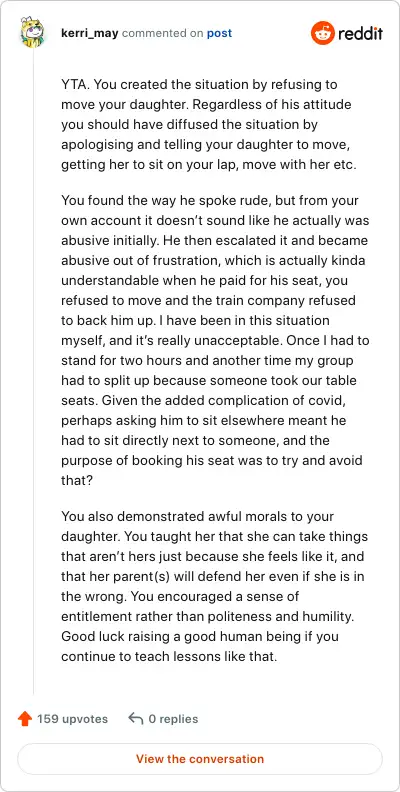This screenshot has height=792, width=400.
Task: Collapse the comment via vertical thread line
Action: coord(33,371)
